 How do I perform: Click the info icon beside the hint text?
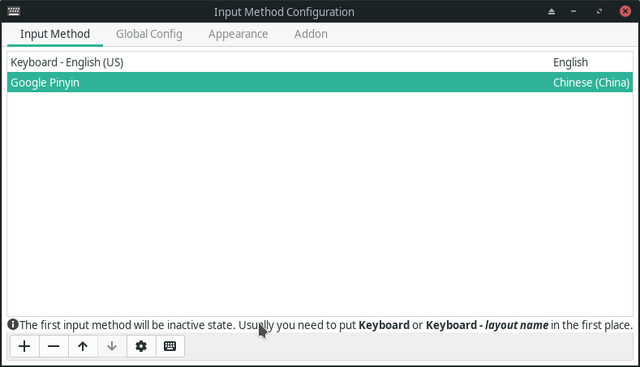(x=13, y=325)
